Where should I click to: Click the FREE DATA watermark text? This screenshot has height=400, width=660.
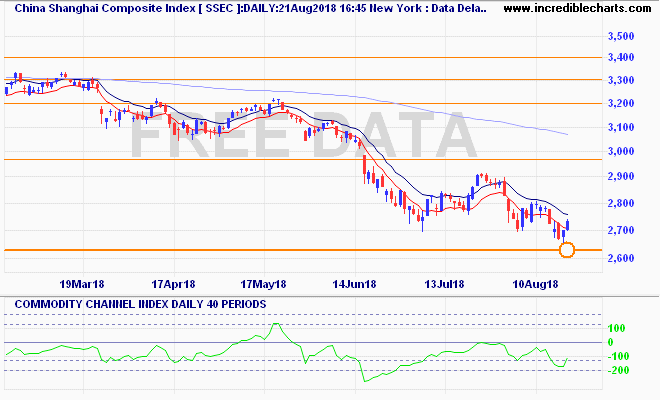[303, 136]
